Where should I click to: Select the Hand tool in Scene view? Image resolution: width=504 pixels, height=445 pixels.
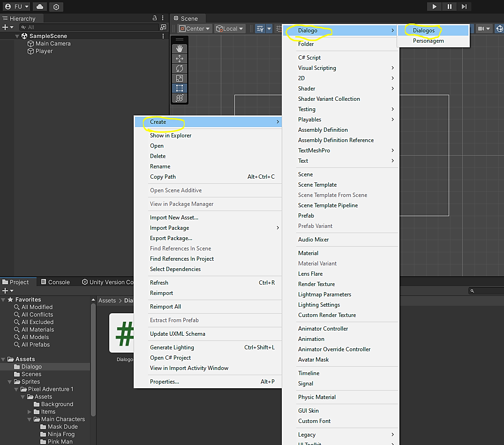tap(179, 49)
